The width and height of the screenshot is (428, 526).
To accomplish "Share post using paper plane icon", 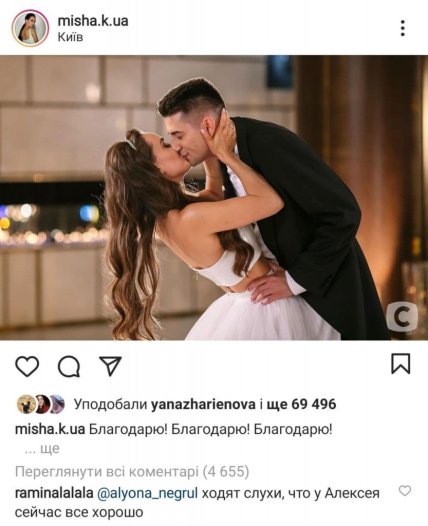I will point(110,366).
